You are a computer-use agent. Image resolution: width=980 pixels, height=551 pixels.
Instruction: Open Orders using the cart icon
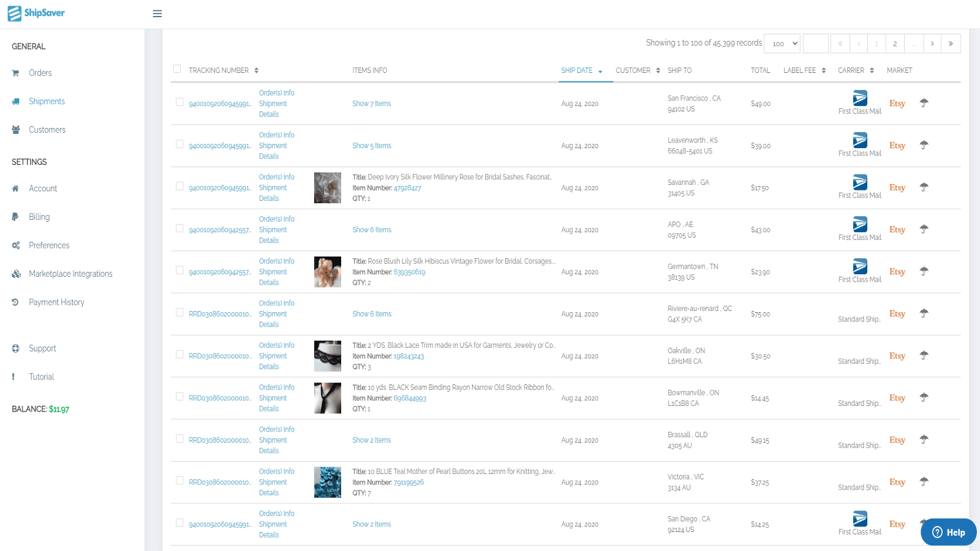click(x=15, y=73)
